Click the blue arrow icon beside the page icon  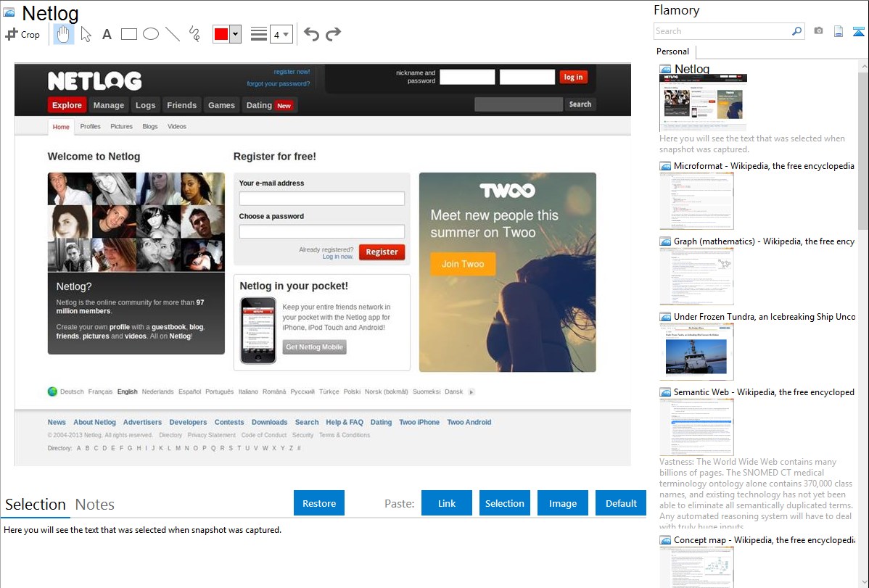point(858,31)
